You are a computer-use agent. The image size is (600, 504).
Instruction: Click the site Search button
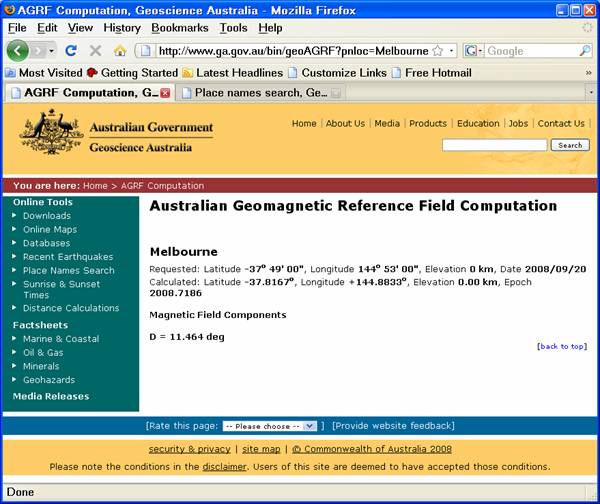coord(570,145)
